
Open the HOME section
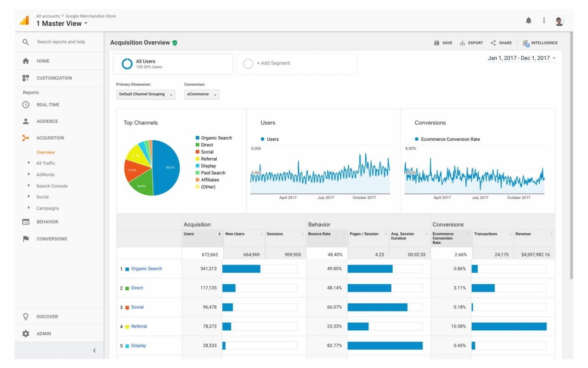43,61
